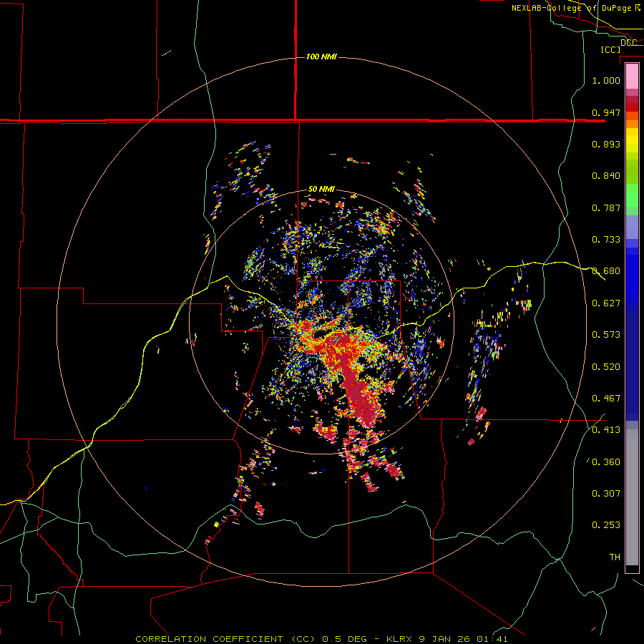Select the 0.467 legend value
This screenshot has height=644, width=644.
pyautogui.click(x=606, y=399)
